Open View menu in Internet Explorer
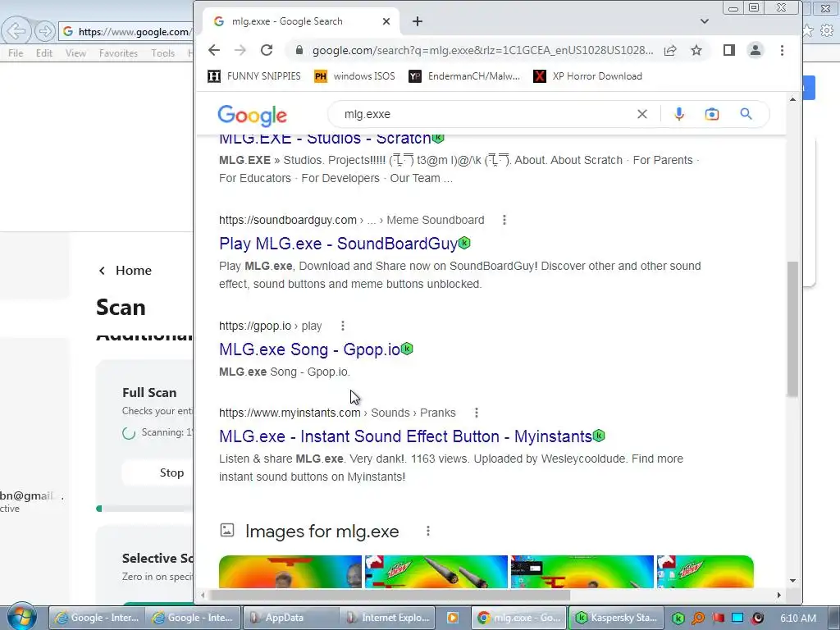 [75, 53]
